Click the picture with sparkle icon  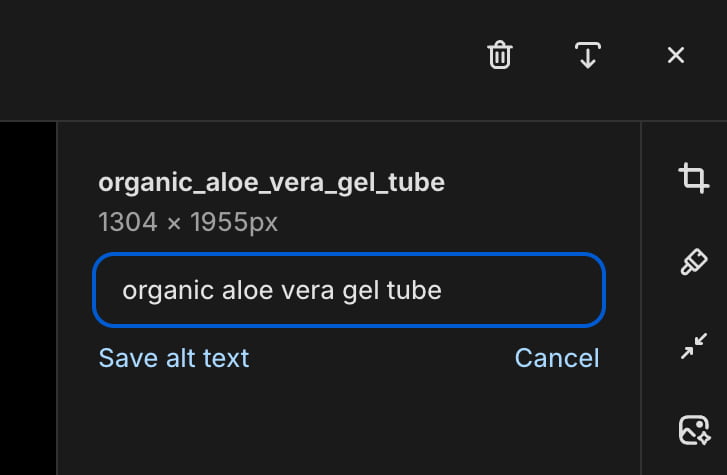tap(694, 430)
